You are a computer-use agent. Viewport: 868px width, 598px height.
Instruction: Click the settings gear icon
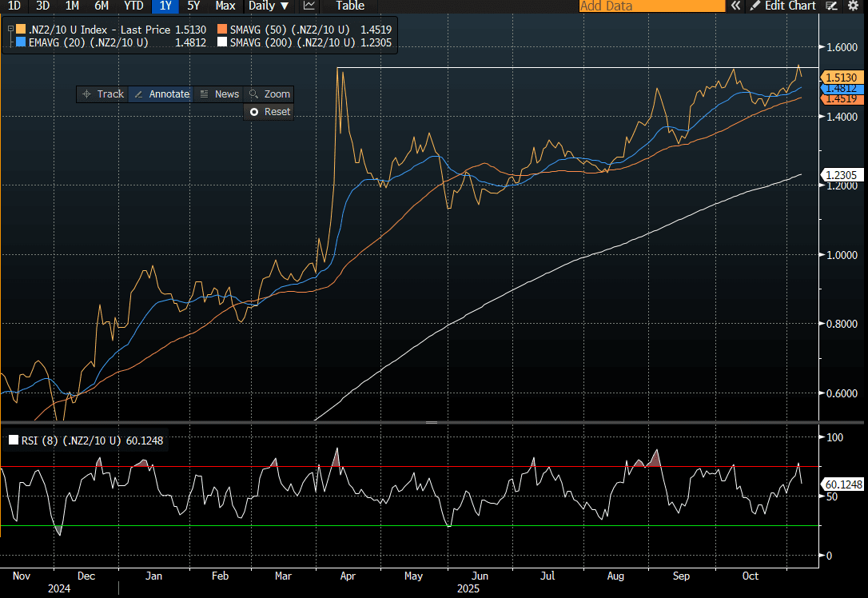click(852, 6)
